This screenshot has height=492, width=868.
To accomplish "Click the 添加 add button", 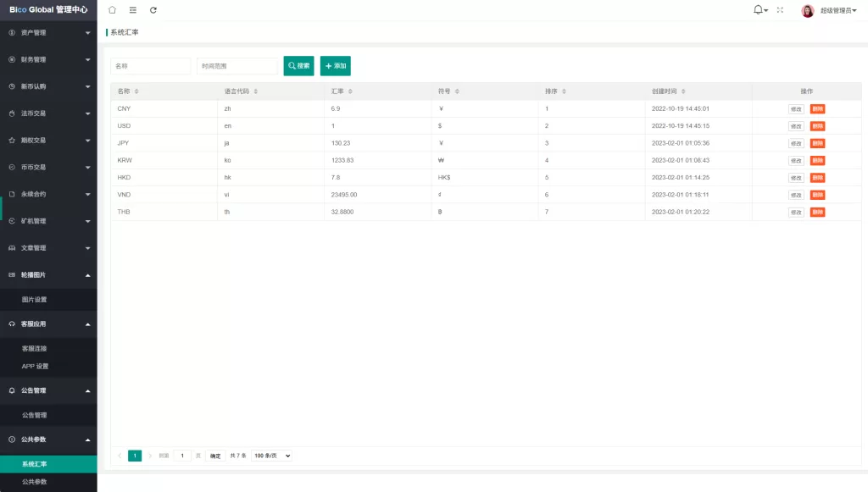I will 335,65.
